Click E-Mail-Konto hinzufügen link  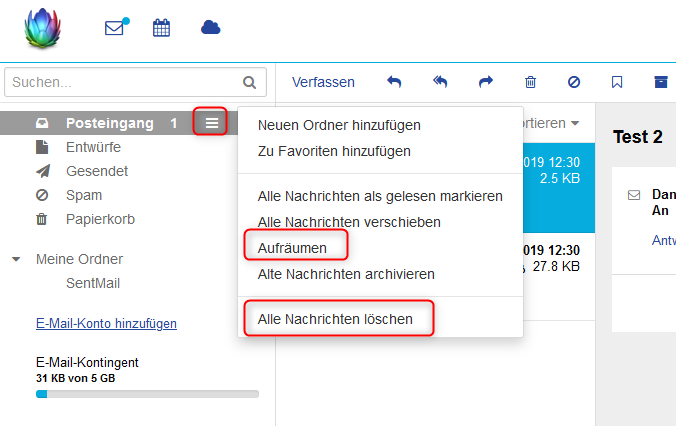pyautogui.click(x=106, y=323)
